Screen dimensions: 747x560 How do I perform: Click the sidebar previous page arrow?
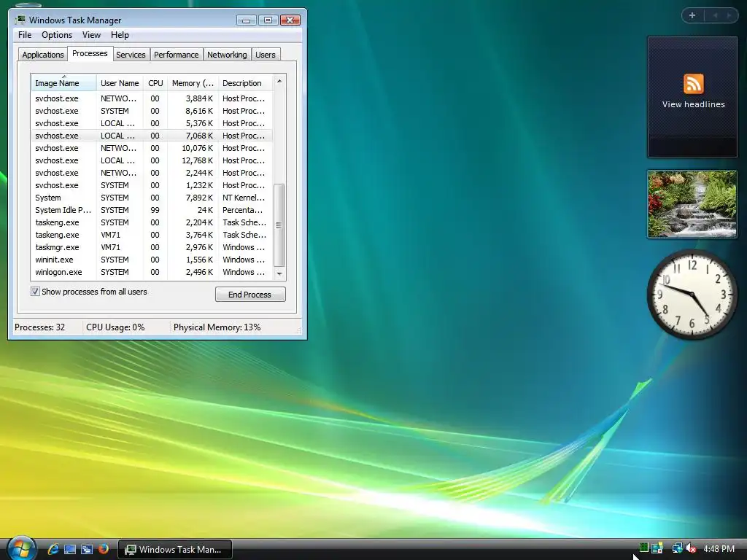coord(715,15)
